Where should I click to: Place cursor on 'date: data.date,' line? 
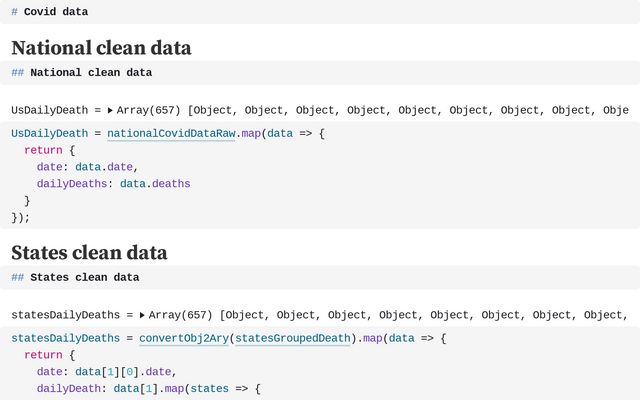[88, 167]
